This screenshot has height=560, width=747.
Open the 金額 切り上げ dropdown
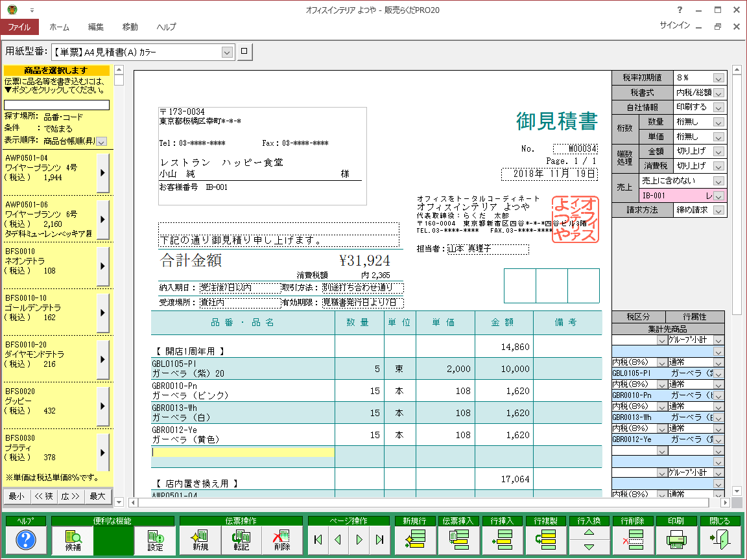(x=718, y=152)
